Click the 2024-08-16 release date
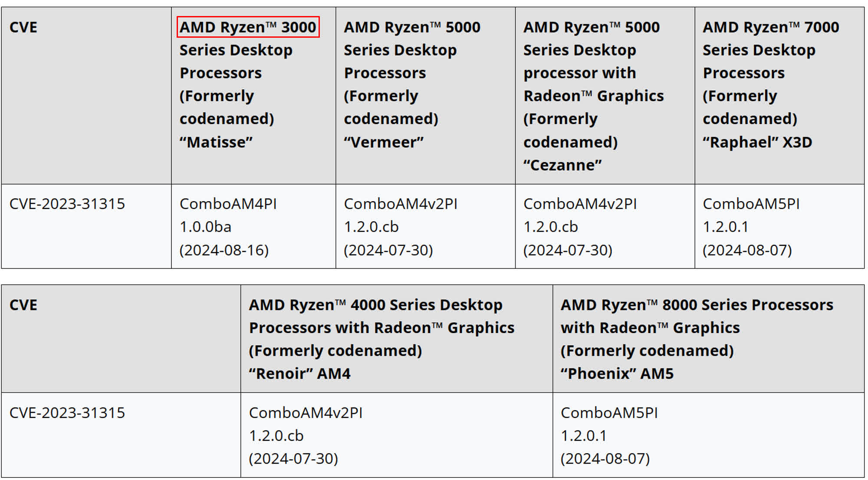Viewport: 868px width, 480px height. click(224, 250)
